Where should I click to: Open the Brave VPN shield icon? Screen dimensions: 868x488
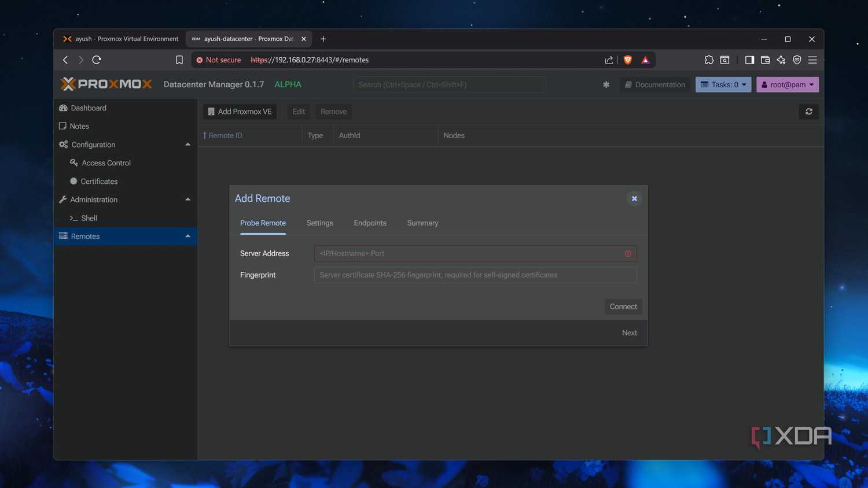pos(797,60)
